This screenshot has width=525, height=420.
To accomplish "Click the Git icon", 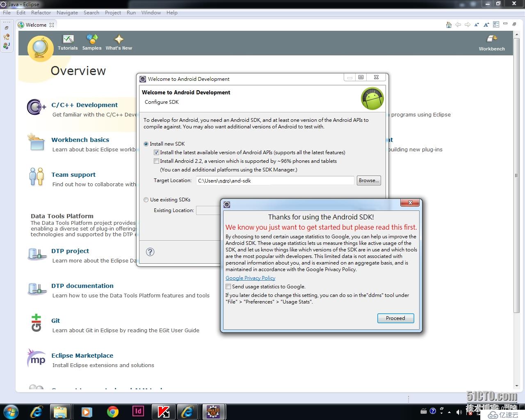I will [37, 323].
